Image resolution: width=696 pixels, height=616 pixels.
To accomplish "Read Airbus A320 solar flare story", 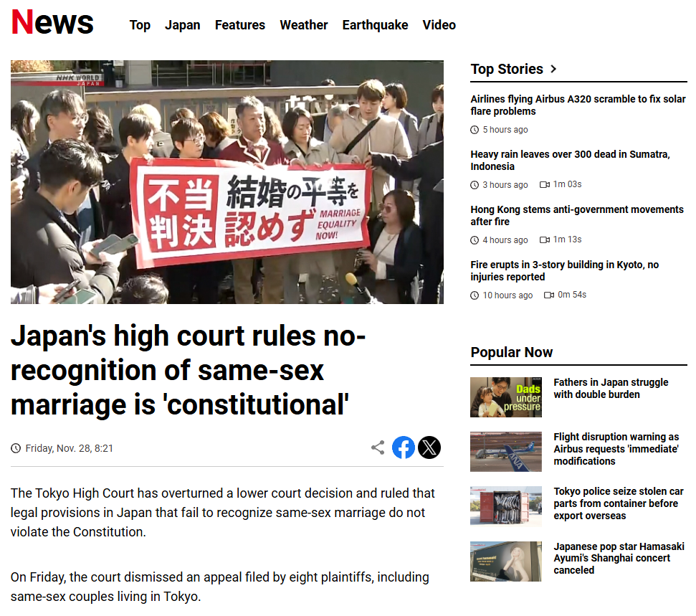I will coord(578,105).
